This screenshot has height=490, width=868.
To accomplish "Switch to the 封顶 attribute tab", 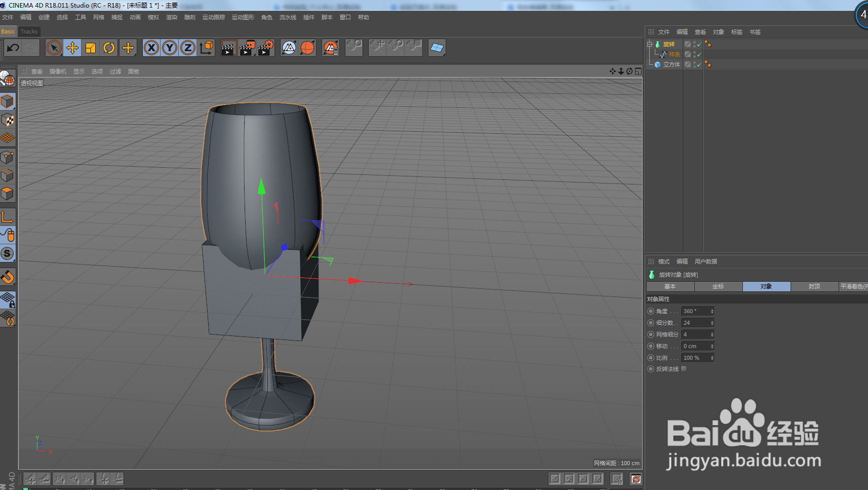I will click(x=814, y=286).
